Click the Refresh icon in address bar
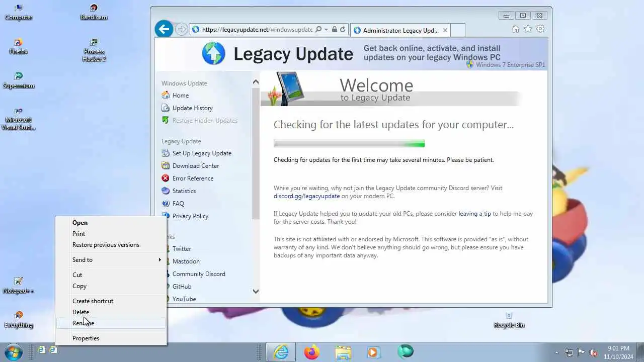Viewport: 644px width, 362px height. (x=343, y=30)
